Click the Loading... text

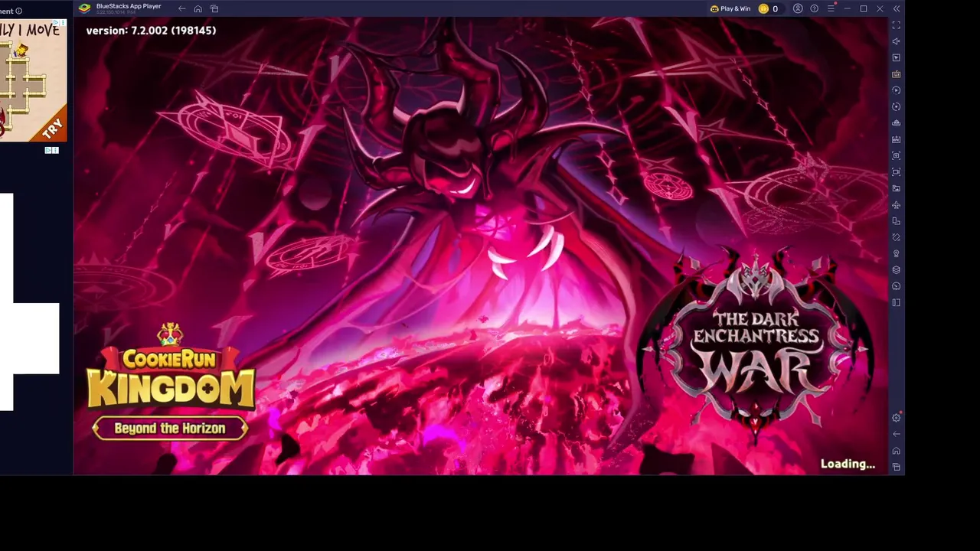coord(848,464)
